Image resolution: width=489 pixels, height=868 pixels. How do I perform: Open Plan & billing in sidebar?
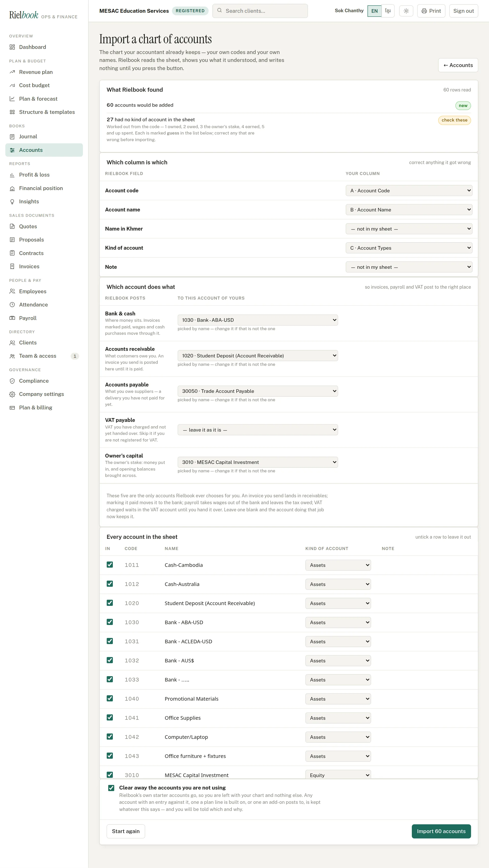44,408
